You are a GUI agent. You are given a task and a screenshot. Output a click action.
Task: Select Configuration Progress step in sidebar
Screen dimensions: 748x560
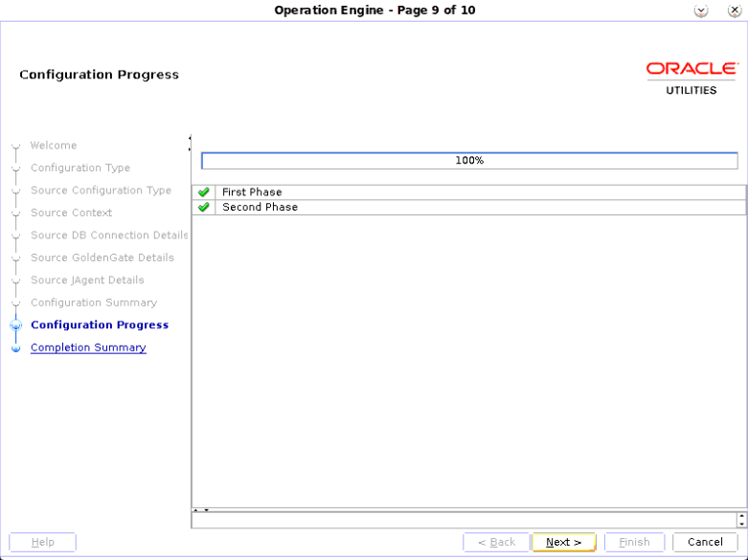coord(100,325)
